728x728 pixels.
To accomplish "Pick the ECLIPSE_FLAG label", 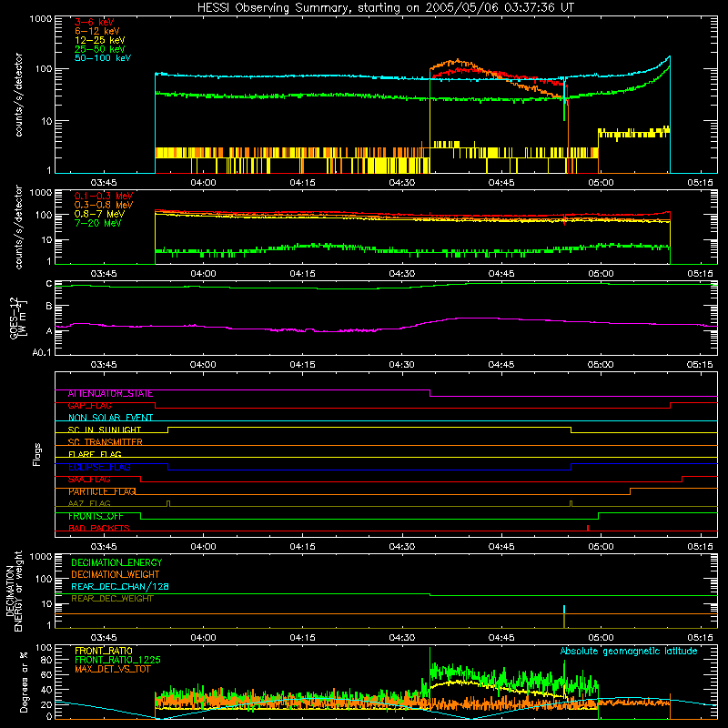I will (x=99, y=467).
